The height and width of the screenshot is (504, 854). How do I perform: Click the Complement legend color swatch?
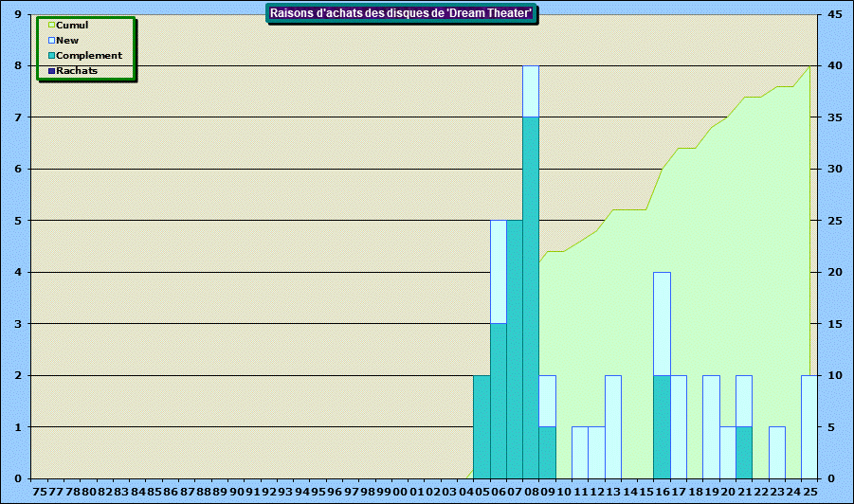(51, 56)
